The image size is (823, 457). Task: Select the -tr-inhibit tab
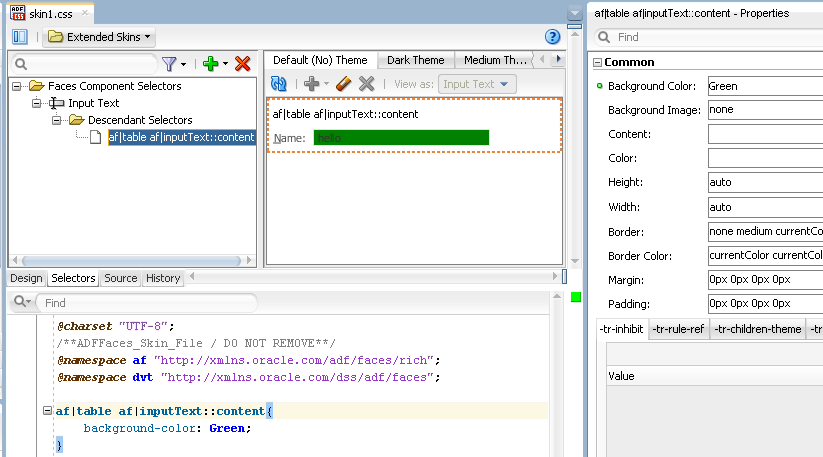tap(621, 329)
